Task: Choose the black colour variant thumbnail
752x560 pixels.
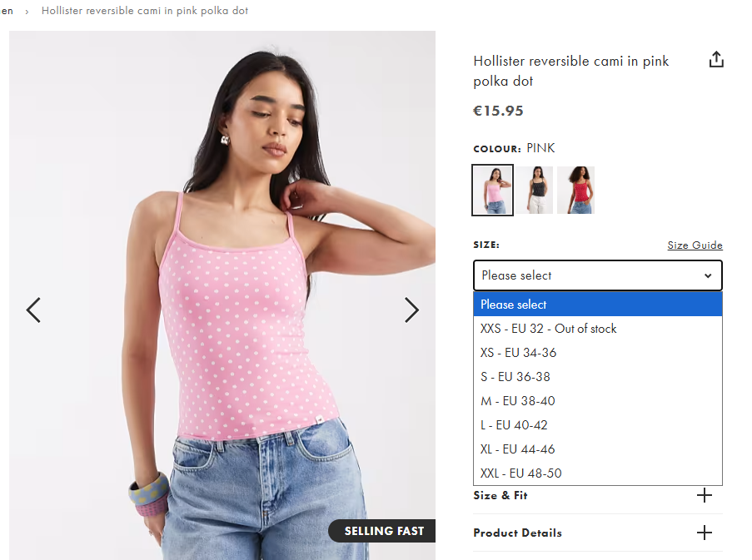Action: click(535, 190)
